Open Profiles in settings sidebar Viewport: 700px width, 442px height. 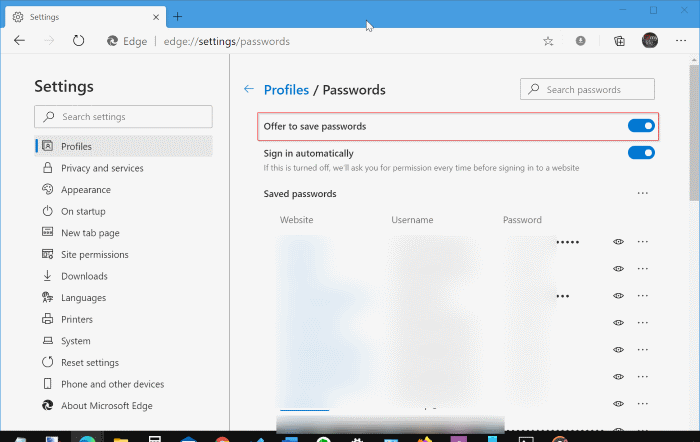coord(124,146)
